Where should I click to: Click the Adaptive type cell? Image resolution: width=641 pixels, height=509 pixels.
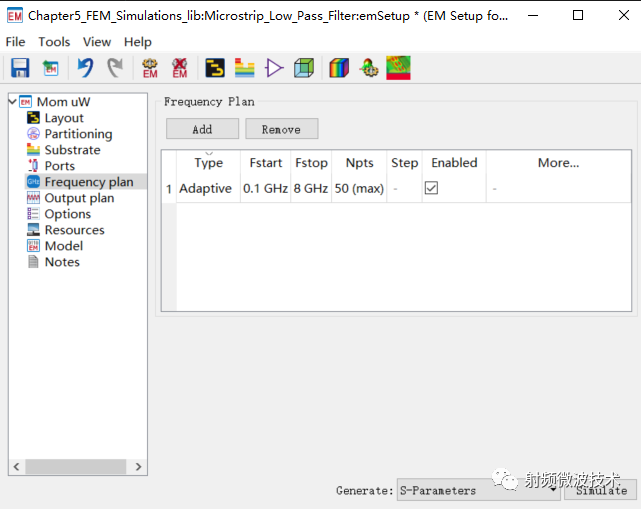[x=208, y=188]
